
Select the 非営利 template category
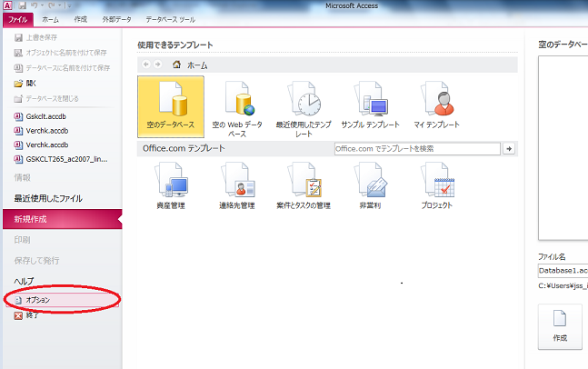click(370, 185)
